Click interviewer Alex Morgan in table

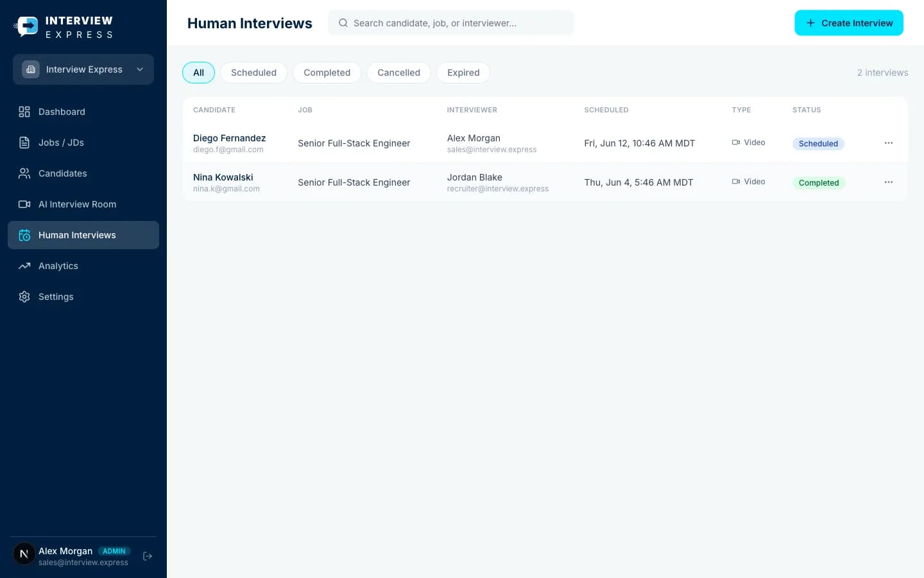tap(474, 138)
